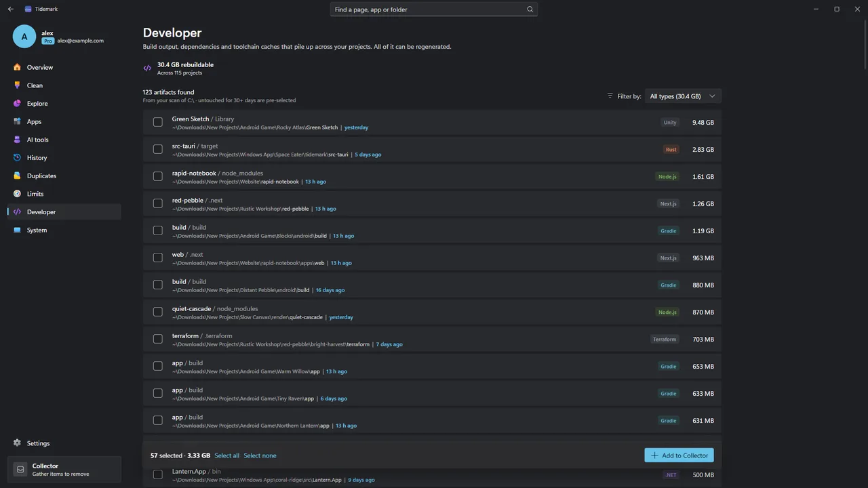Click the Developer code icon in sidebar
This screenshot has width=868, height=488.
tap(17, 212)
